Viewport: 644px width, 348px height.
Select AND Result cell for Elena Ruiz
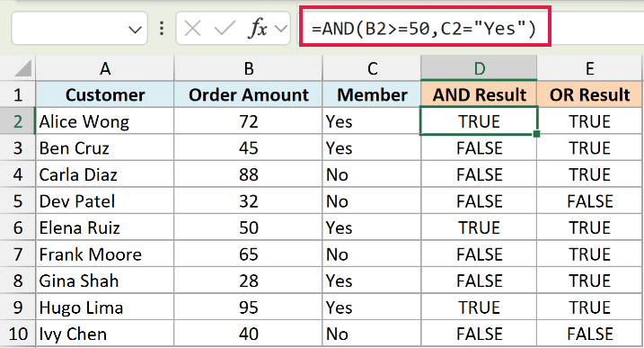point(479,228)
